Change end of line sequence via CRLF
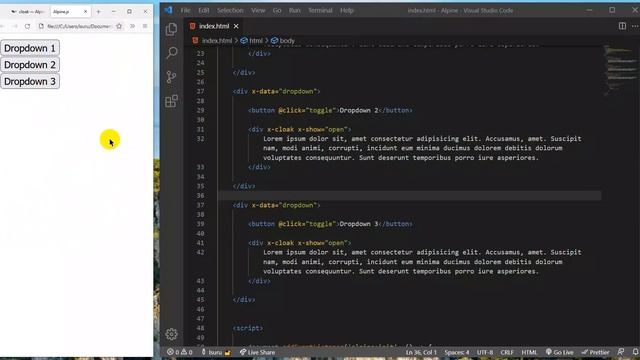640x360 pixels. click(x=507, y=352)
